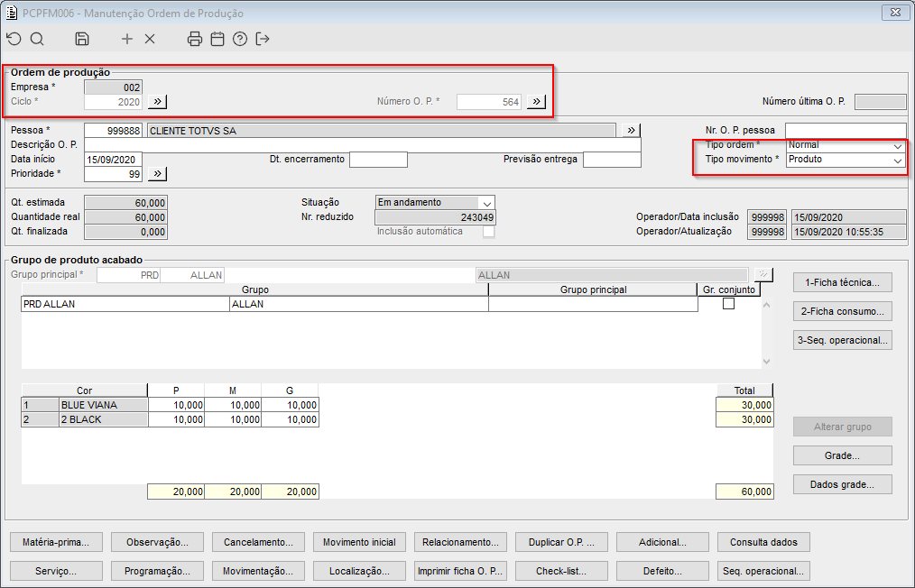Image resolution: width=915 pixels, height=588 pixels.
Task: Open the Localização button
Action: coord(359,571)
